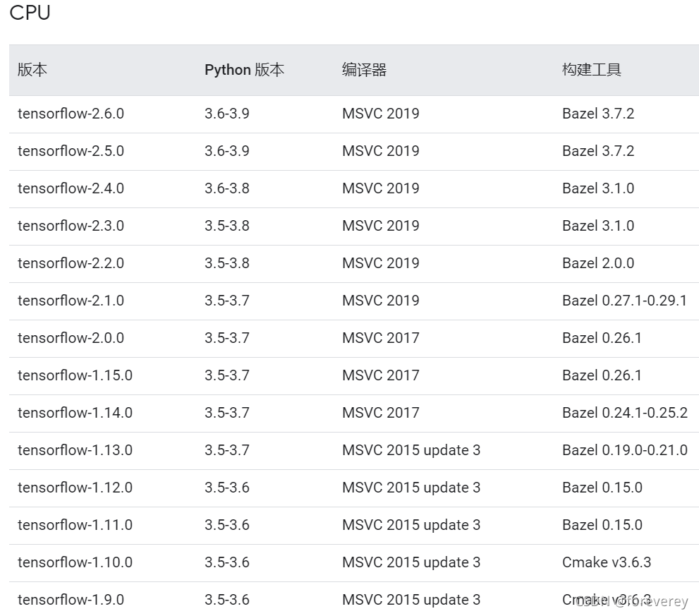This screenshot has height=616, width=699.
Task: Click the tensorflow-1.11.0 cell
Action: tap(75, 526)
